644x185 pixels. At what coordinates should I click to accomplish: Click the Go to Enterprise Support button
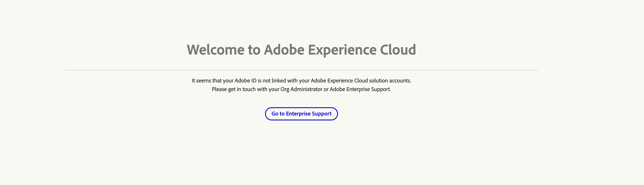pyautogui.click(x=301, y=114)
